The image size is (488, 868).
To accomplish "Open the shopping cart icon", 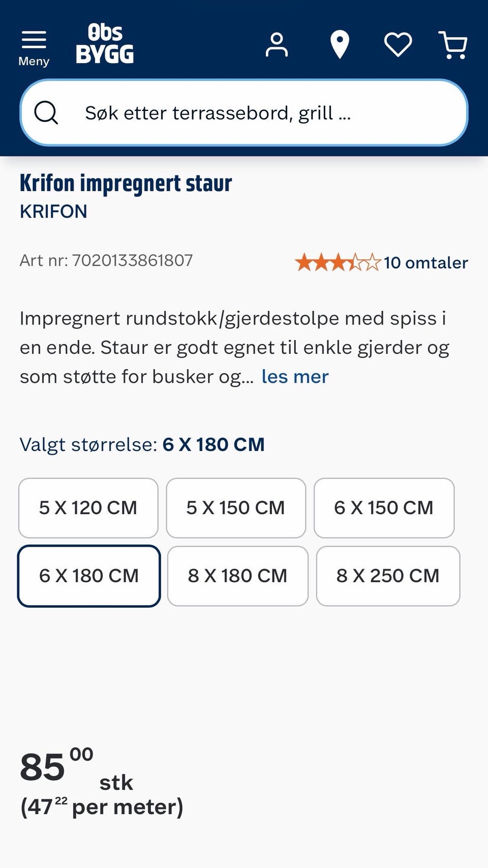I will pyautogui.click(x=453, y=45).
